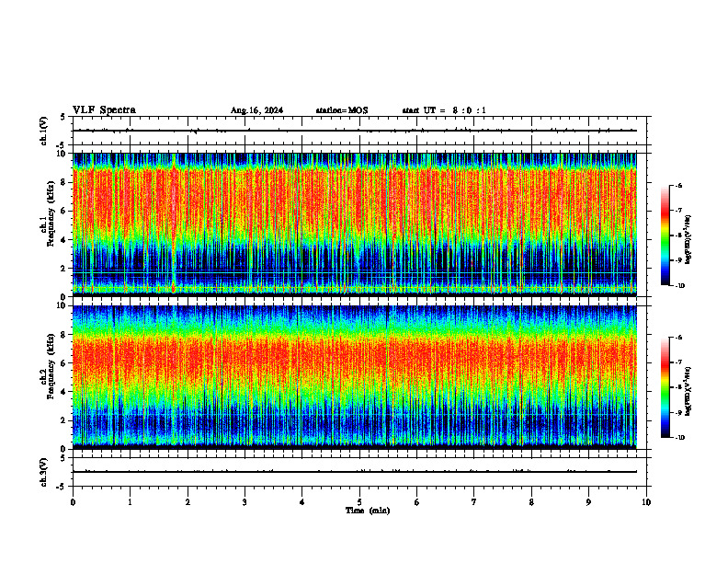Select the ch.2 "Frequency (kHz)" axis label
The height and width of the screenshot is (563, 728).
pos(51,366)
